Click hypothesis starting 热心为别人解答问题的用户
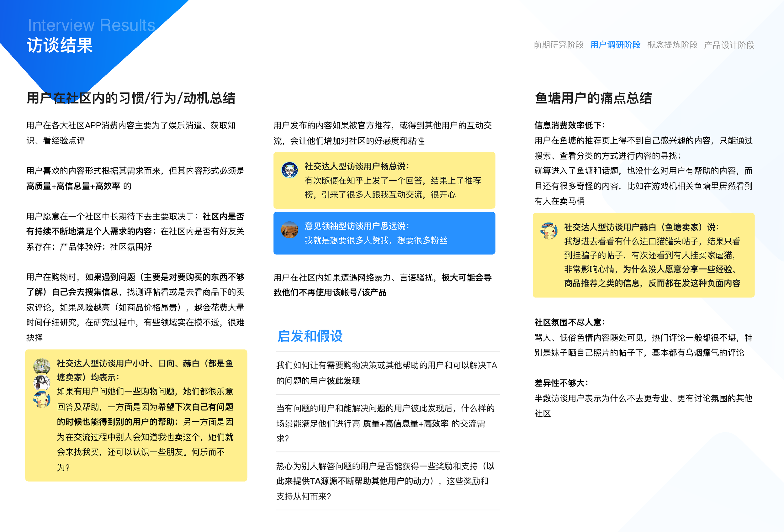 (386, 481)
